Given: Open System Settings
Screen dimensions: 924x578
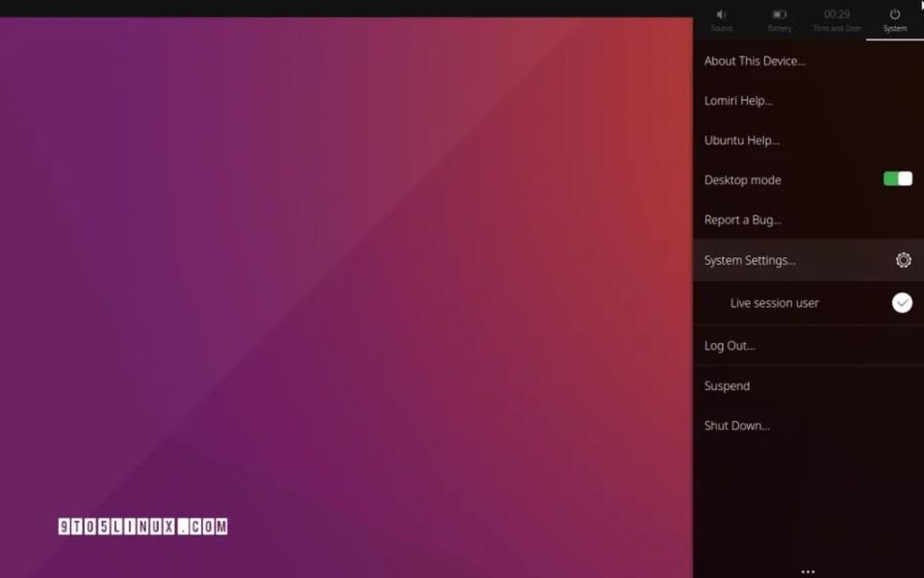Looking at the screenshot, I should tap(750, 259).
